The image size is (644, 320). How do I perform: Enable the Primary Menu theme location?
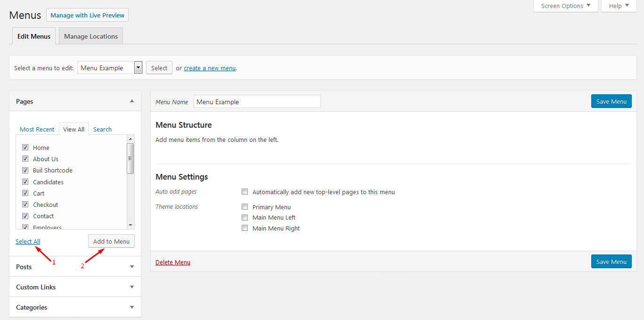[245, 207]
